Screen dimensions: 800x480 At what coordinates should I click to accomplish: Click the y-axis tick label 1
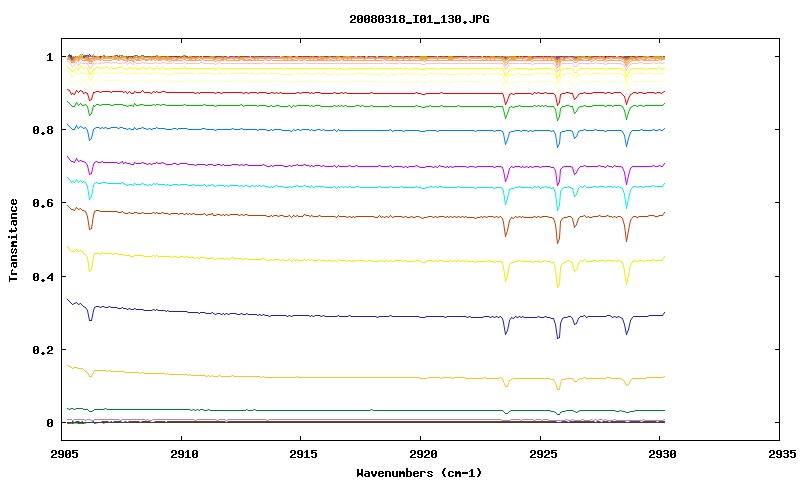pyautogui.click(x=50, y=57)
